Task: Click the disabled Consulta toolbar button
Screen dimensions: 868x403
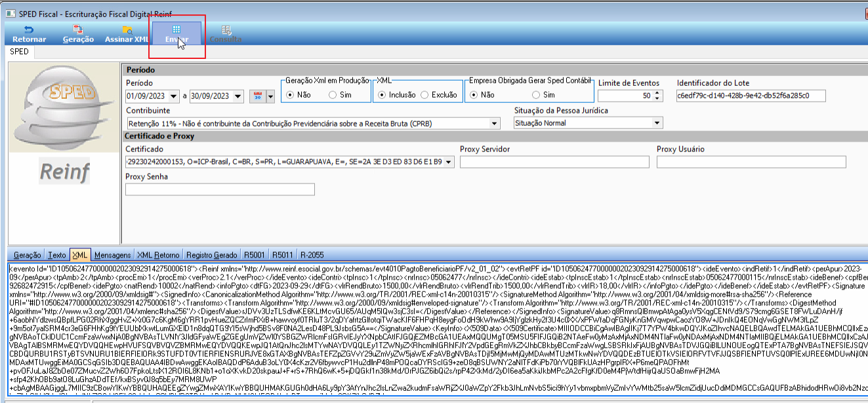Action: 225,34
